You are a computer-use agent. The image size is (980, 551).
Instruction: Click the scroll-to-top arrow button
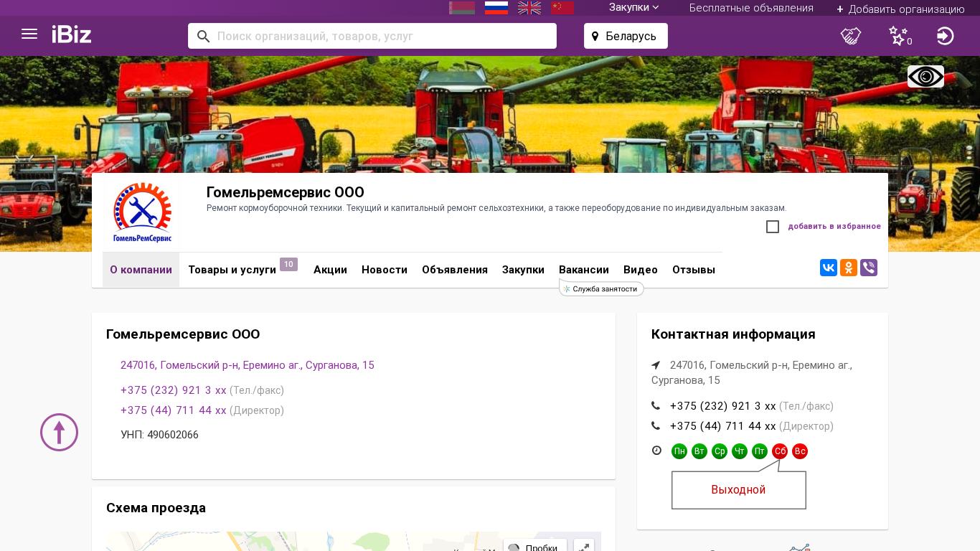[59, 432]
